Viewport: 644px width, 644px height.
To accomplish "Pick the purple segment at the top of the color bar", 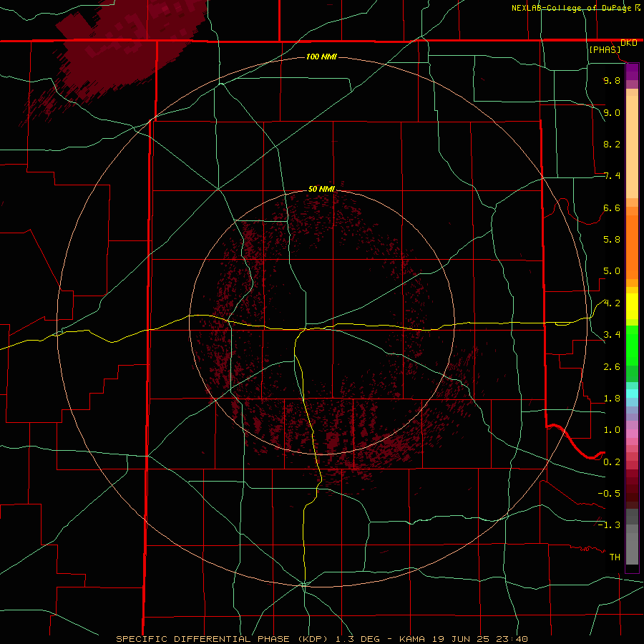I will coord(632,72).
